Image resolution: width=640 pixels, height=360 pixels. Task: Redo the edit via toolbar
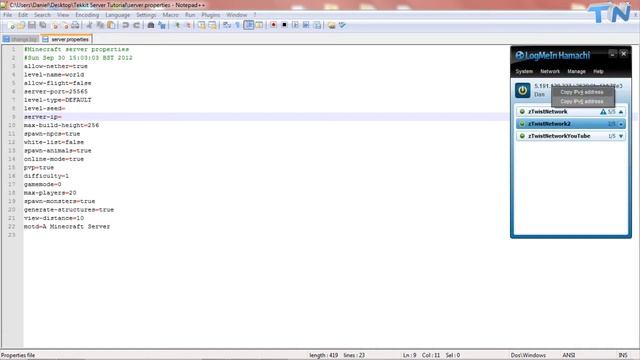pyautogui.click(x=137, y=25)
